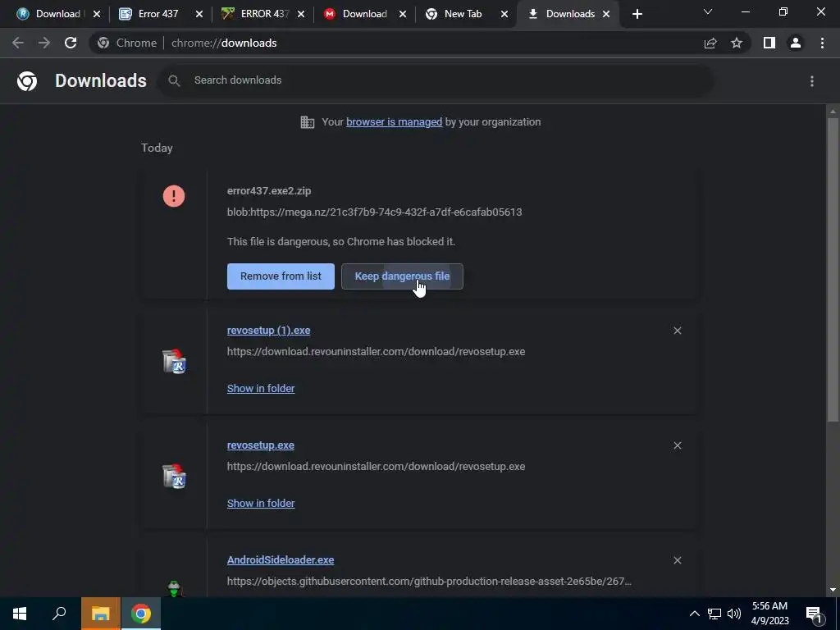Click the red dangerous file warning icon
The height and width of the screenshot is (630, 840).
tap(174, 196)
